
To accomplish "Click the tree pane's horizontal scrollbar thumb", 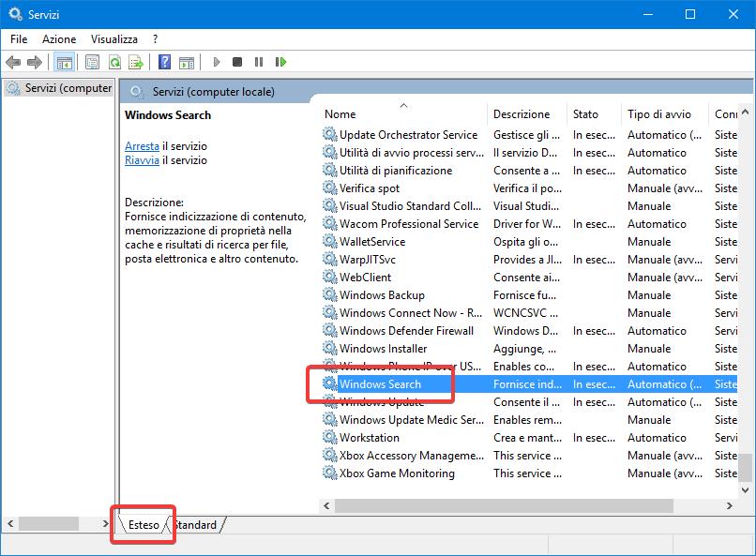I will (49, 523).
